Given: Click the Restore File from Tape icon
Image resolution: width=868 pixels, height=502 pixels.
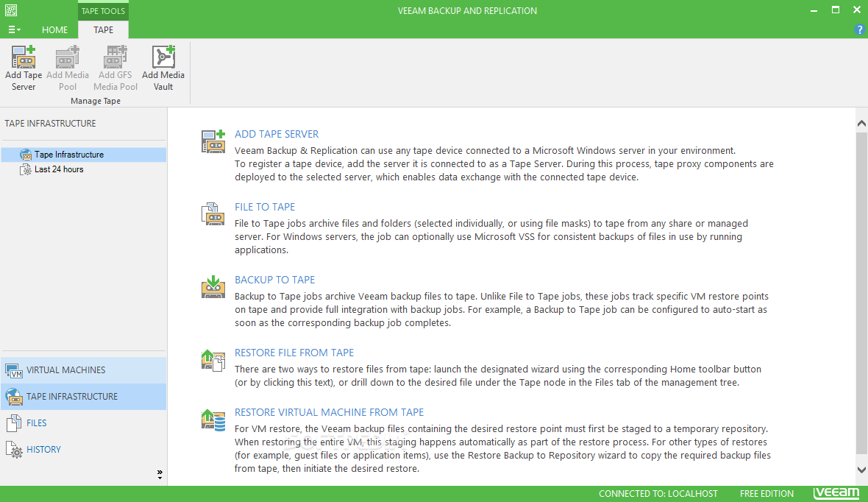Looking at the screenshot, I should (x=213, y=360).
